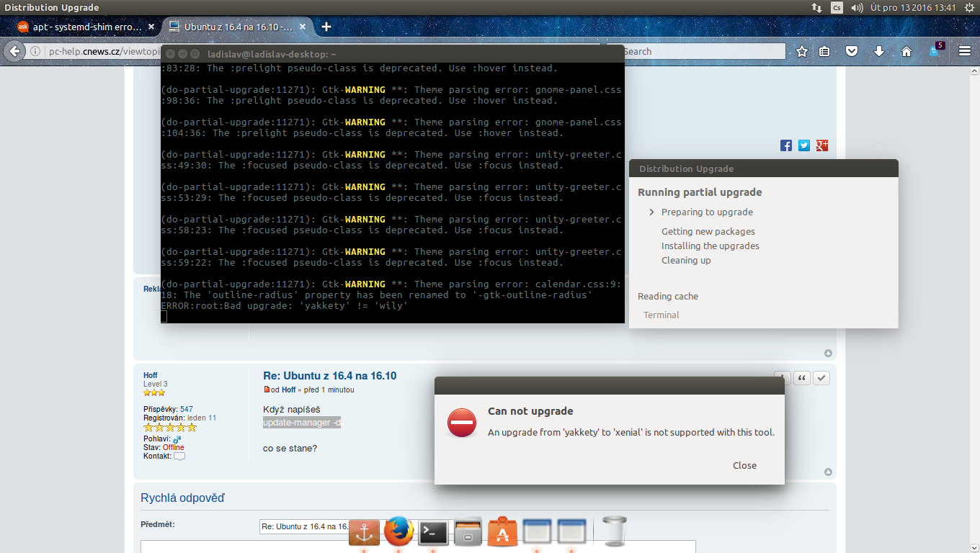Open the Trash icon in the dock
980x553 pixels.
[614, 532]
